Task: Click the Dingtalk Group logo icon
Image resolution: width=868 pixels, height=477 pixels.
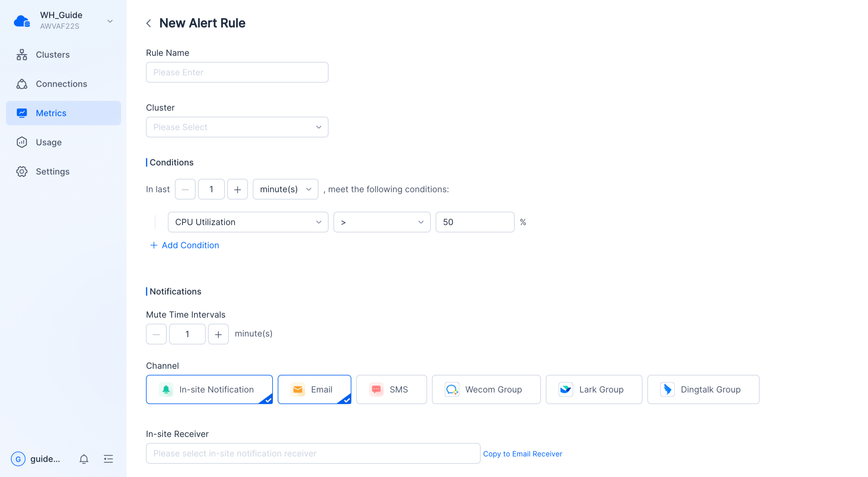Action: tap(667, 389)
